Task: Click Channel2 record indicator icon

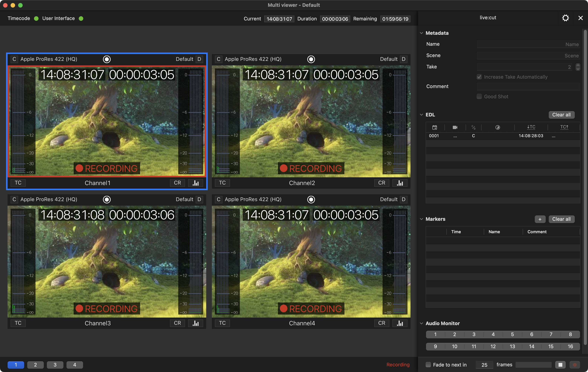Action: 311,59
